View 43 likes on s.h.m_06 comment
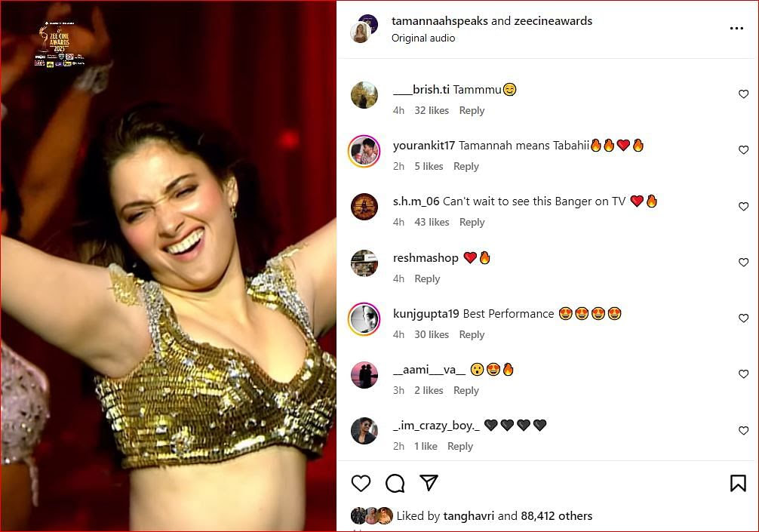Image resolution: width=759 pixels, height=532 pixels. pyautogui.click(x=432, y=222)
